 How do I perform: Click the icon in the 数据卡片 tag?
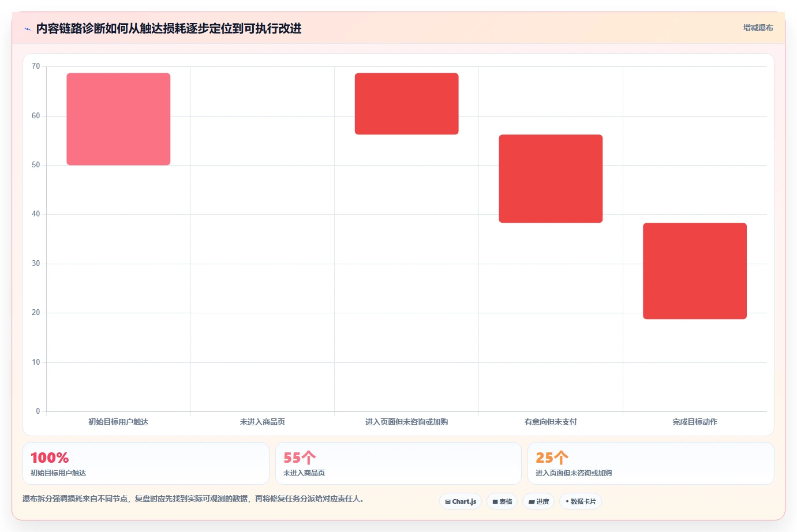pyautogui.click(x=567, y=501)
